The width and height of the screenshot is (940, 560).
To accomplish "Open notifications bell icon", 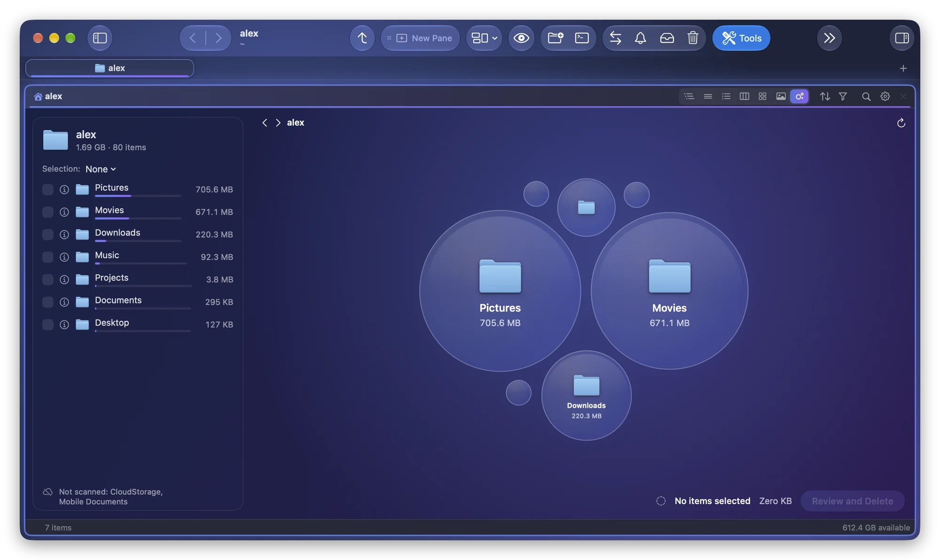I will [x=640, y=38].
